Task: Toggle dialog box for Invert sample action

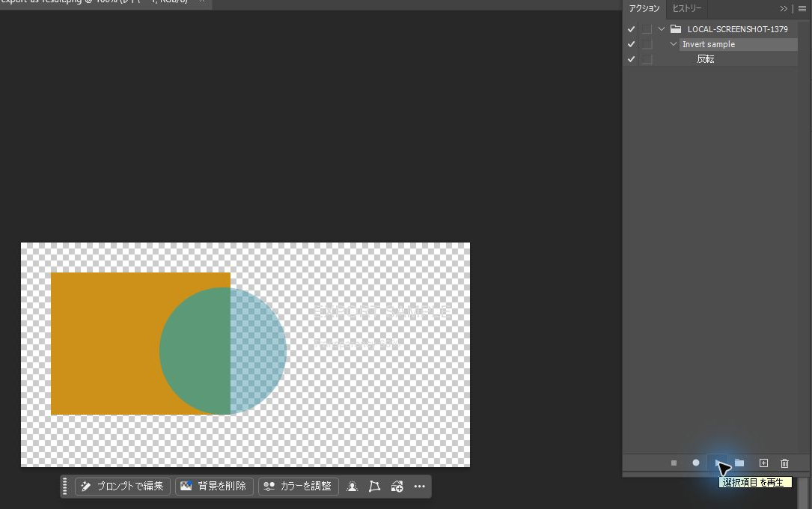Action: coord(647,44)
